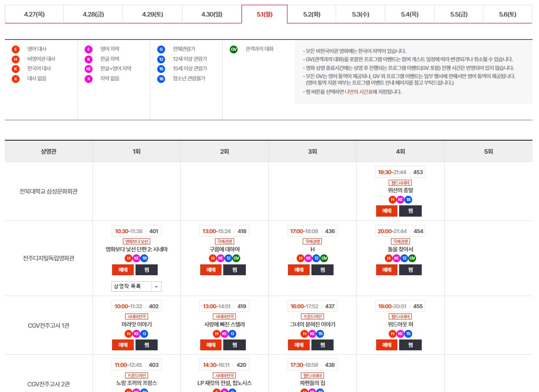The image size is (539, 392).
Task: Open the 5.4(목) date tab
Action: [x=410, y=14]
